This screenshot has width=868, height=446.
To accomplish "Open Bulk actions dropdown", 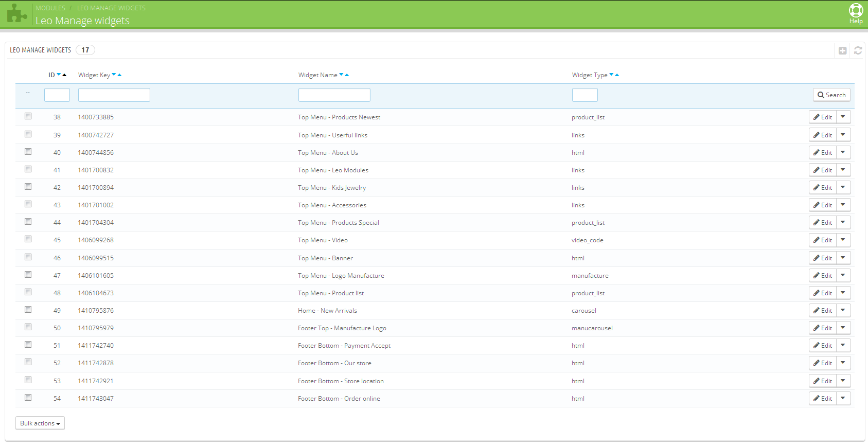I will coord(40,423).
